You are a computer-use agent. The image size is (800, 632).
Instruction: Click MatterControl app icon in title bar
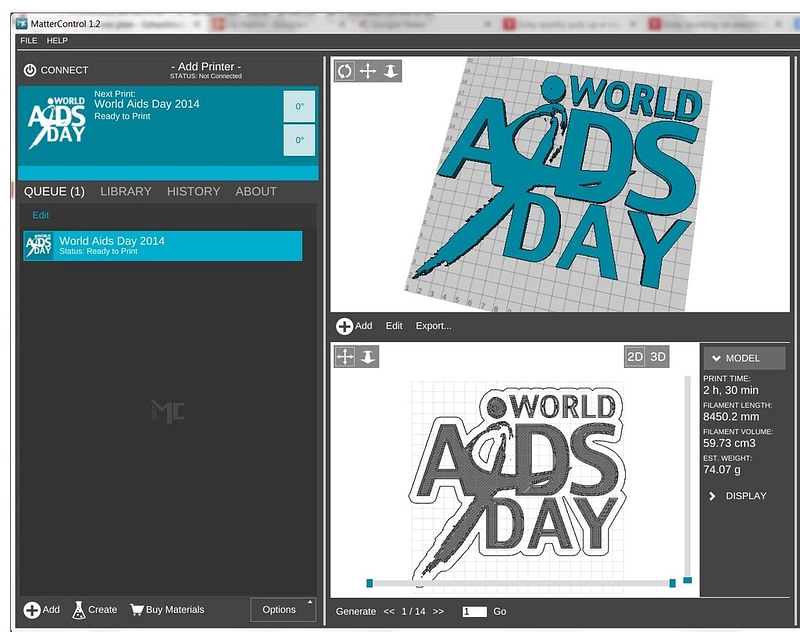point(21,23)
